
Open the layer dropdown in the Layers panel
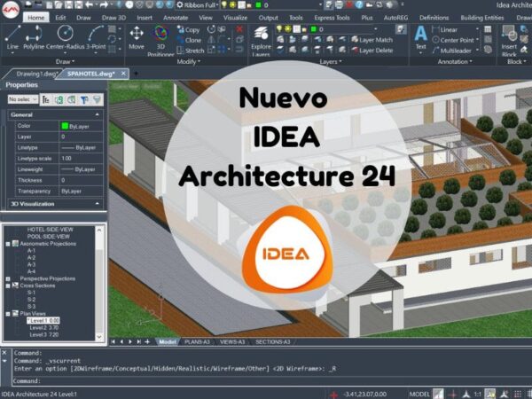[x=376, y=29]
